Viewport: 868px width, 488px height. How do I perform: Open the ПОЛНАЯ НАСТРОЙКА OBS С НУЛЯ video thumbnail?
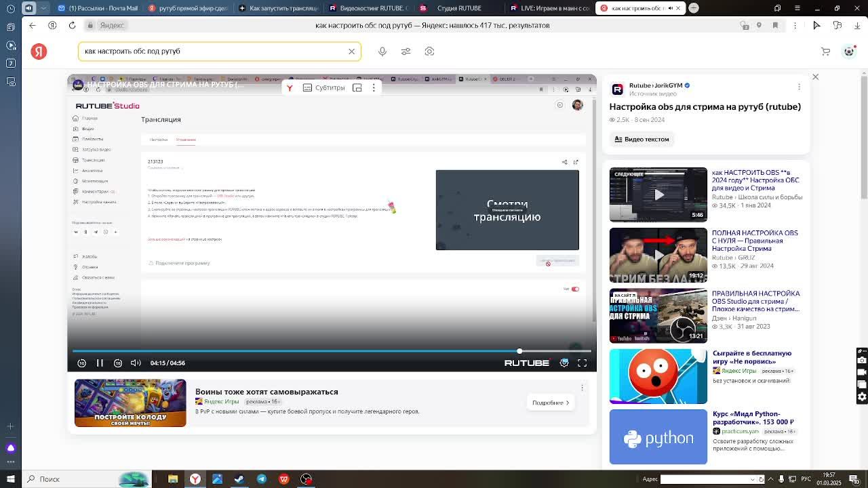[x=658, y=256]
